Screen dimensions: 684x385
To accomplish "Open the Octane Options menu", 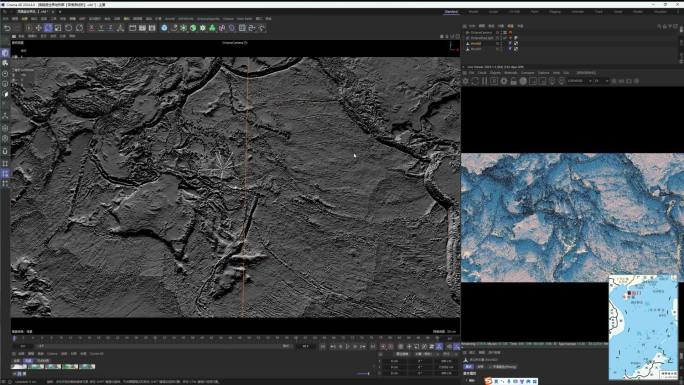I will coord(544,72).
